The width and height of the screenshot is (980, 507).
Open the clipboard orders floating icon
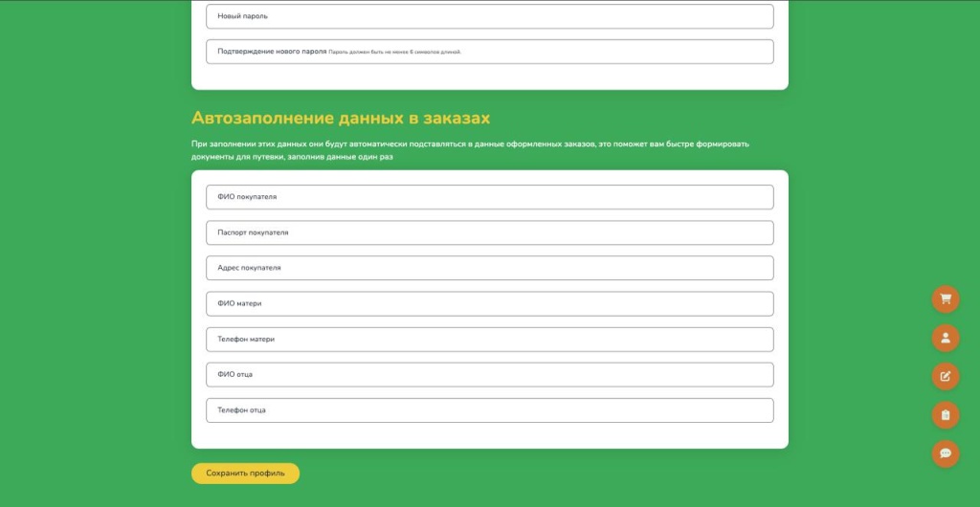[946, 414]
